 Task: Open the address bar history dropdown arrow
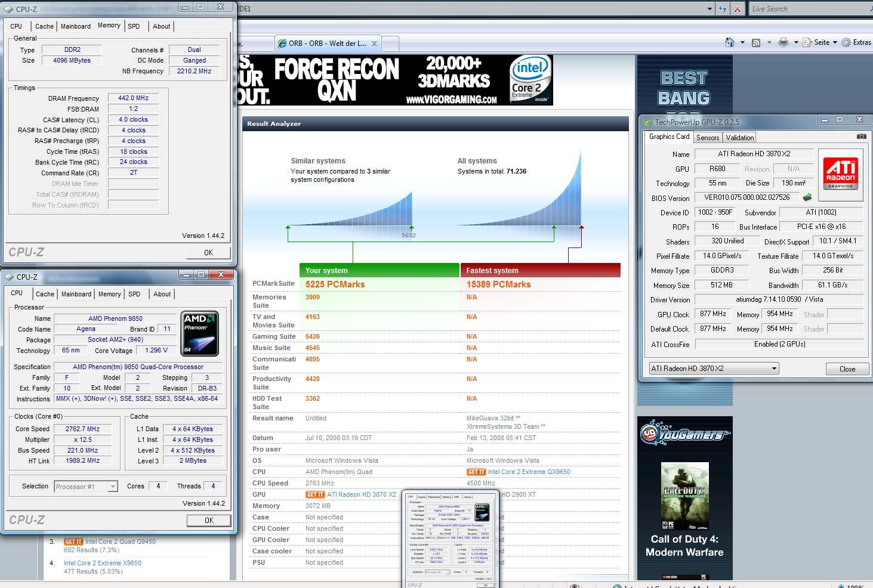(x=709, y=9)
